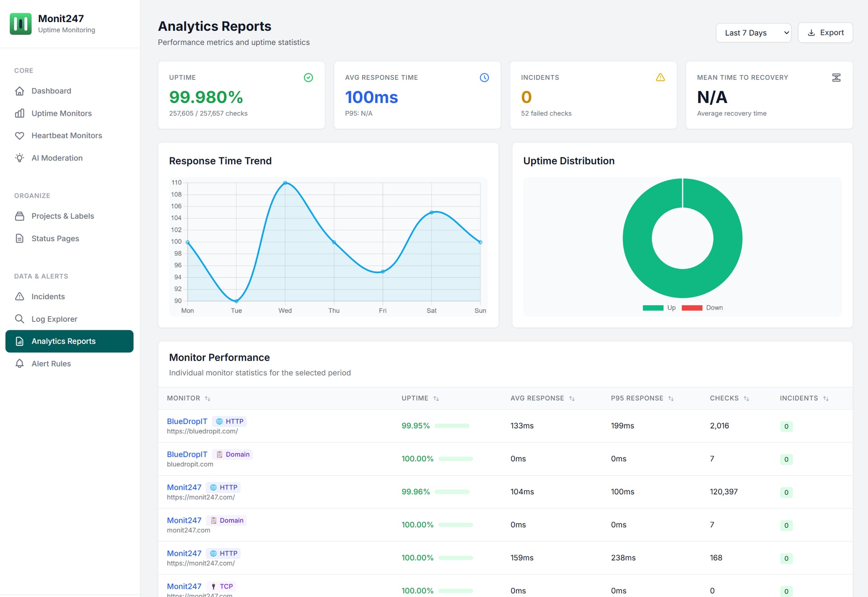Screen dimensions: 868x597
Task: Click the Monitor Performance heading
Action: pos(219,357)
